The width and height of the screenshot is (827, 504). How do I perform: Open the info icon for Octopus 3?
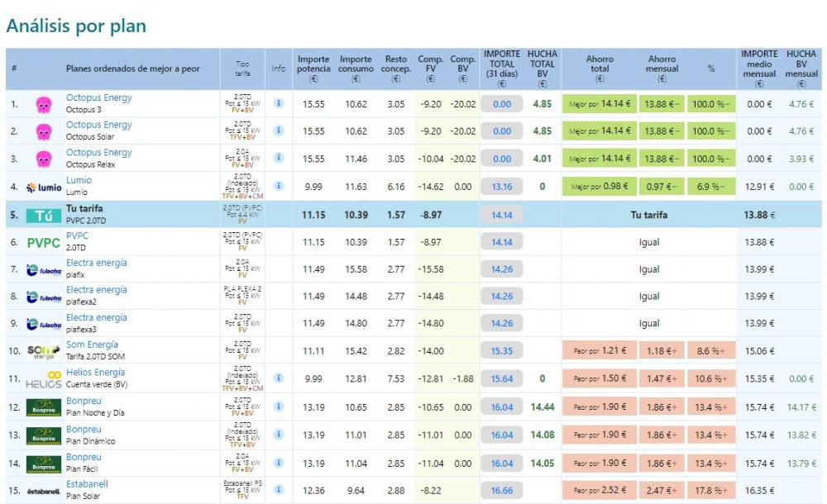point(279,103)
